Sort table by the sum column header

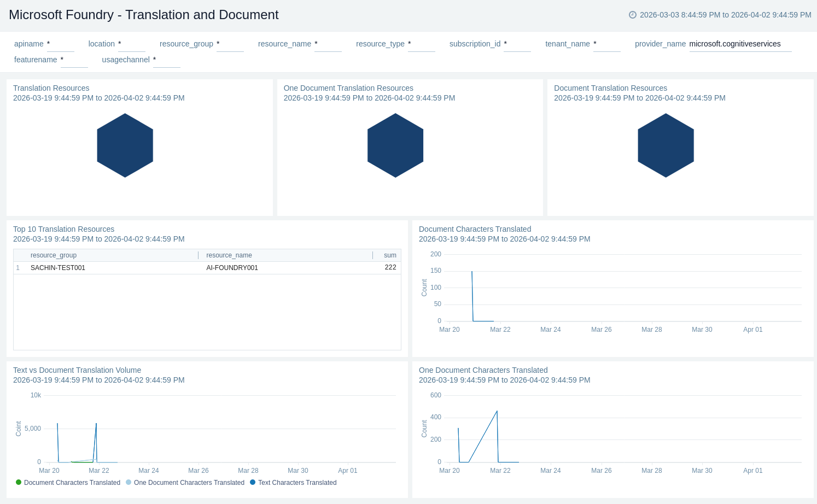point(389,255)
